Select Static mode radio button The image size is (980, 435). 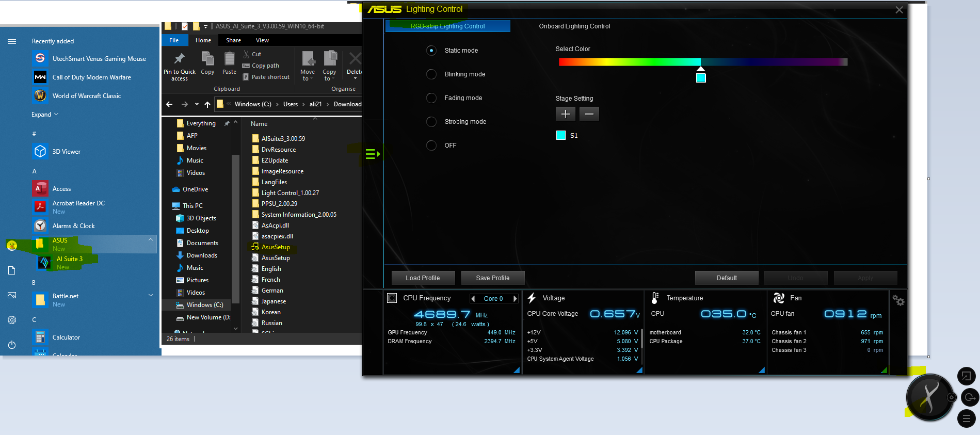click(431, 51)
